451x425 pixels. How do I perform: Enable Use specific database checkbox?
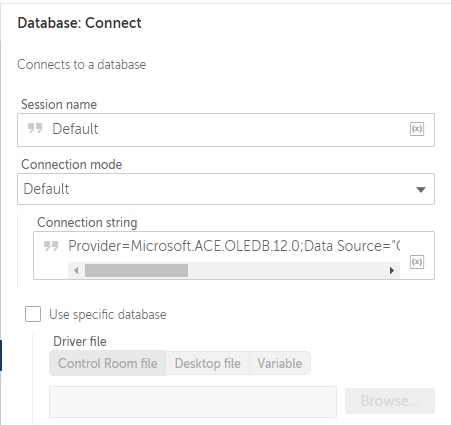(x=33, y=314)
